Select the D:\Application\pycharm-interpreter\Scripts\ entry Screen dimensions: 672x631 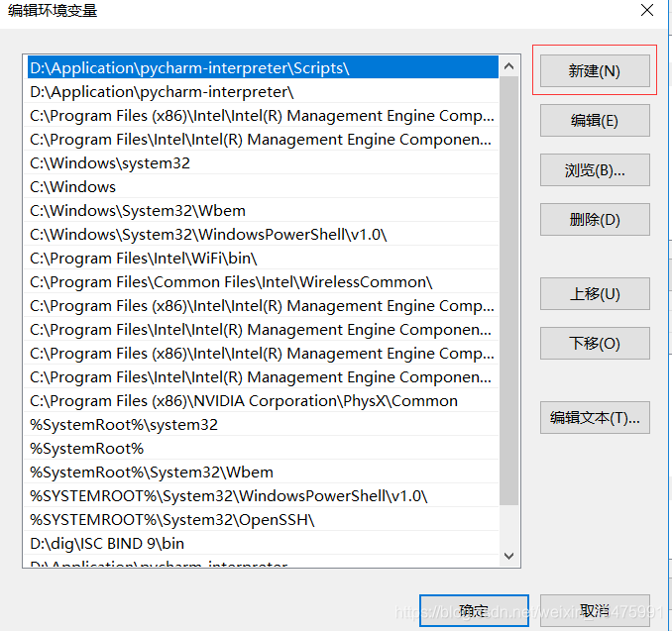(x=263, y=67)
